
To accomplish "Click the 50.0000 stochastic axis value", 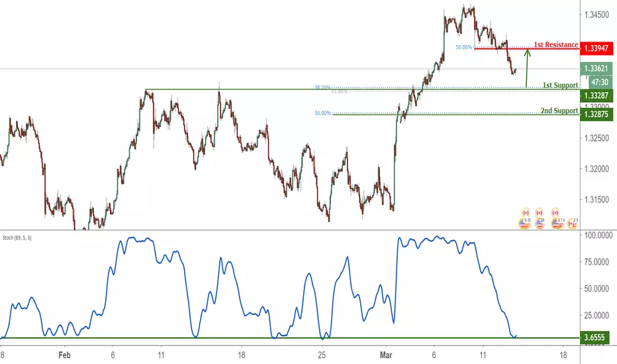I will coord(598,289).
